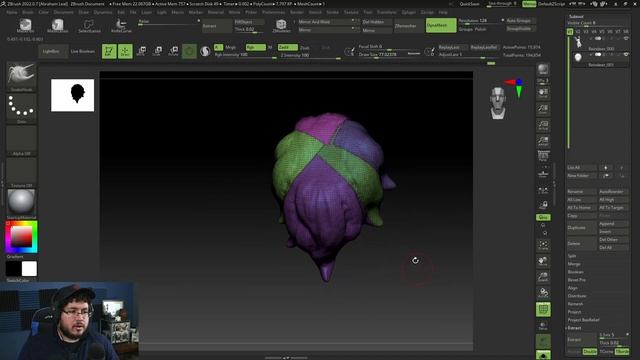Click QuickSave in title bar
Screen dimensions: 640x360
469,4
